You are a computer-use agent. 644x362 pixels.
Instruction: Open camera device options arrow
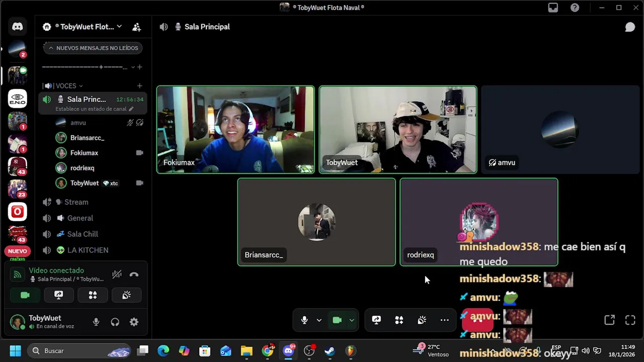coord(352,320)
